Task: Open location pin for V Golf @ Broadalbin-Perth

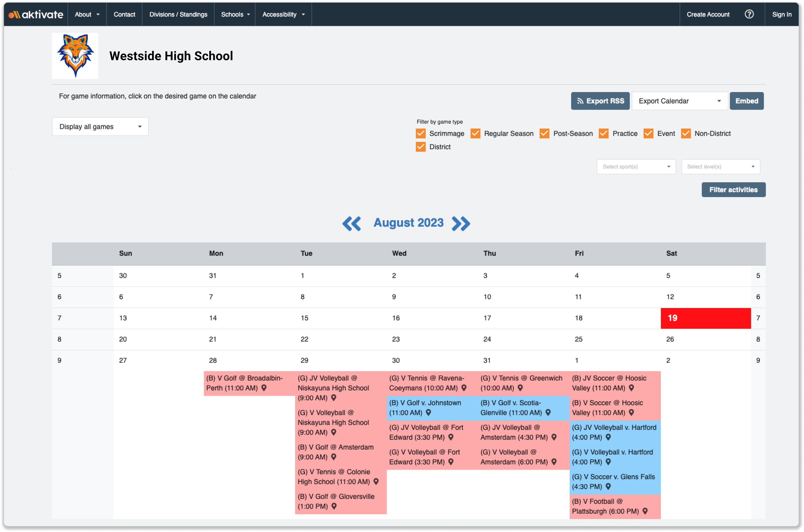Action: (264, 388)
